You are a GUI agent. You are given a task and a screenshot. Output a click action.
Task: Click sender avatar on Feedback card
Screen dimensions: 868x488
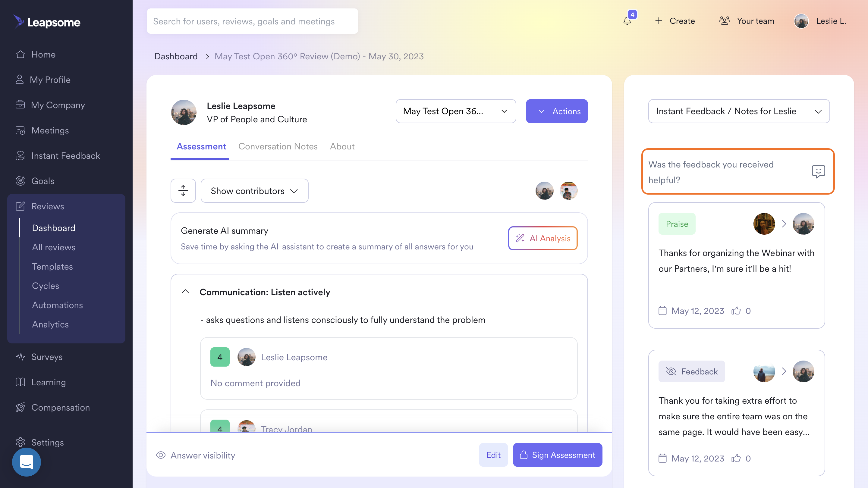(x=764, y=371)
